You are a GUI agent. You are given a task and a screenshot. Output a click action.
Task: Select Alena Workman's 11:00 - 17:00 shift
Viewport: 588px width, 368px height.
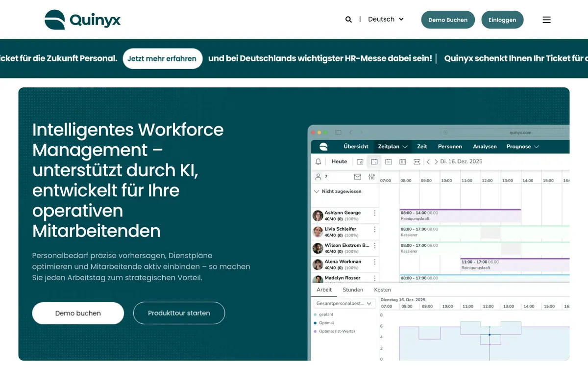[515, 264]
